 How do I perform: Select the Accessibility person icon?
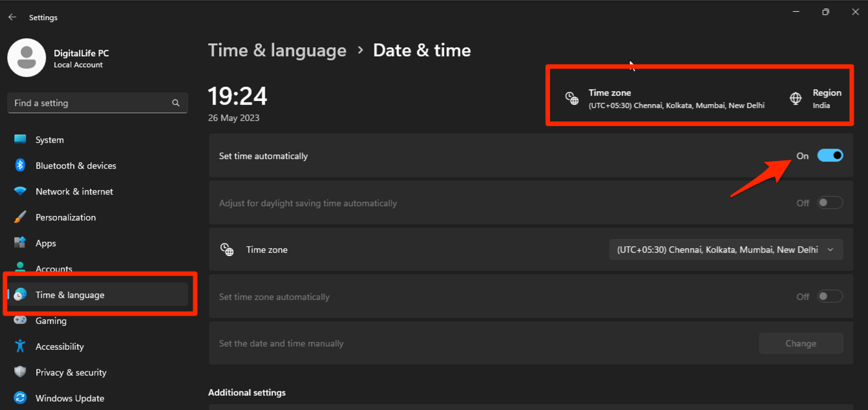[19, 347]
